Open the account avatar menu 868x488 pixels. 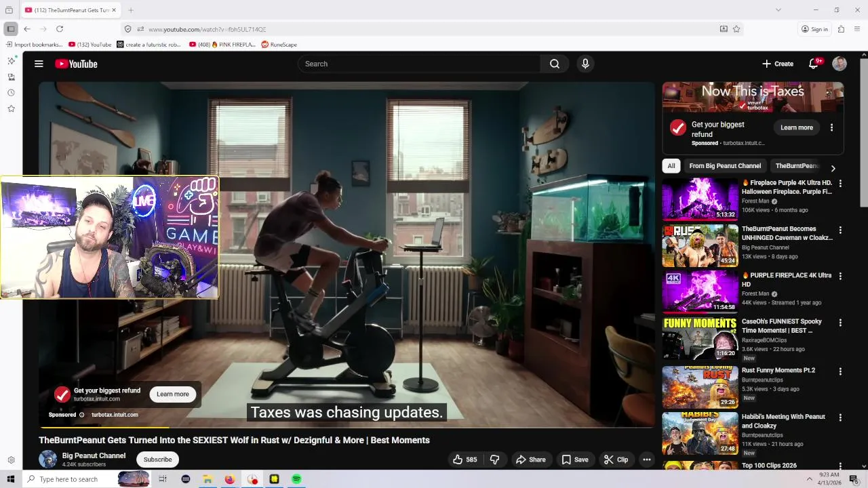[x=840, y=64]
